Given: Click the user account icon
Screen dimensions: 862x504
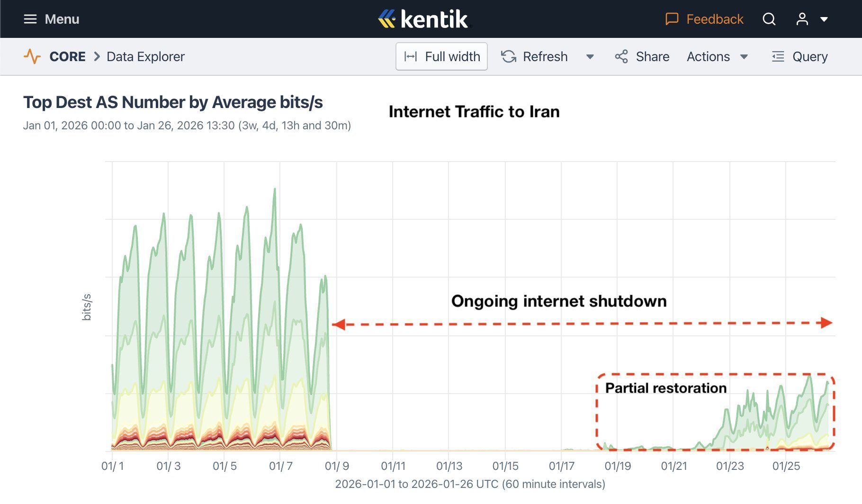Looking at the screenshot, I should pyautogui.click(x=802, y=19).
